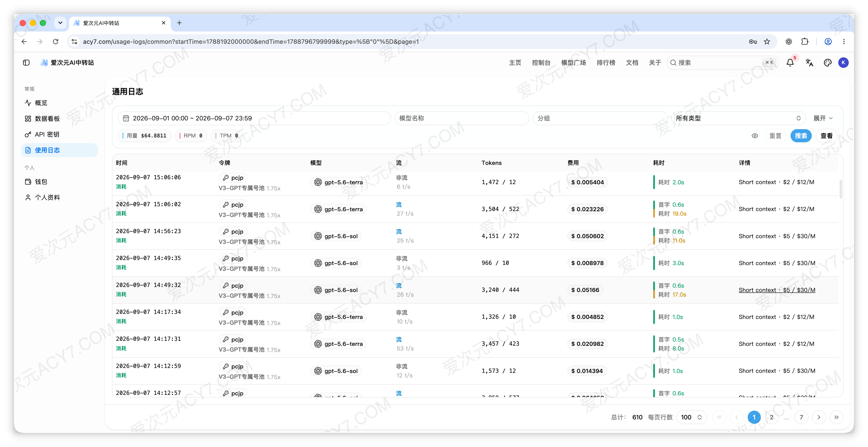This screenshot has width=868, height=447.
Task: Click the $ 0.050602 cost cell
Action: (588, 236)
